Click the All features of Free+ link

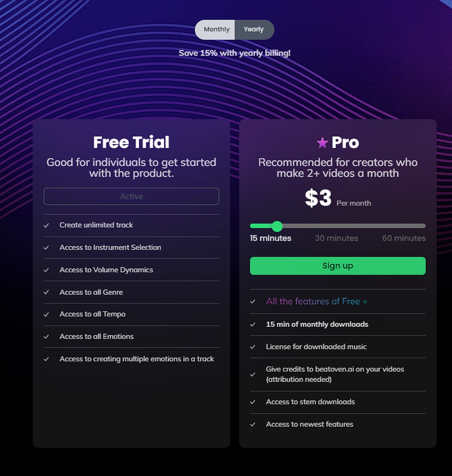tap(316, 301)
